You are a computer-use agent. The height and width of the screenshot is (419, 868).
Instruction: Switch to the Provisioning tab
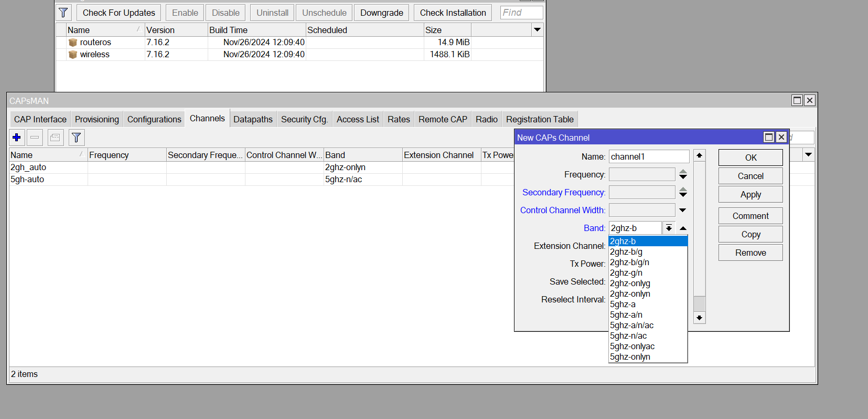pos(97,119)
